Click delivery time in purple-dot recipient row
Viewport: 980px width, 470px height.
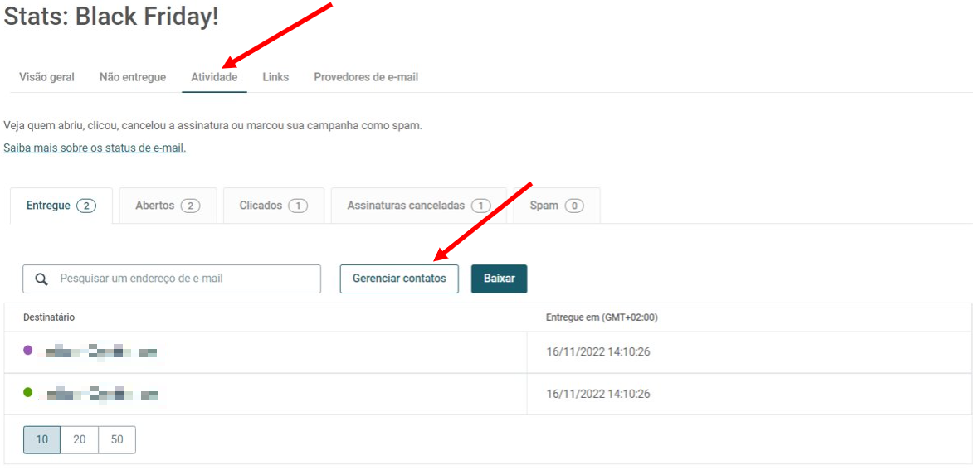pyautogui.click(x=598, y=352)
